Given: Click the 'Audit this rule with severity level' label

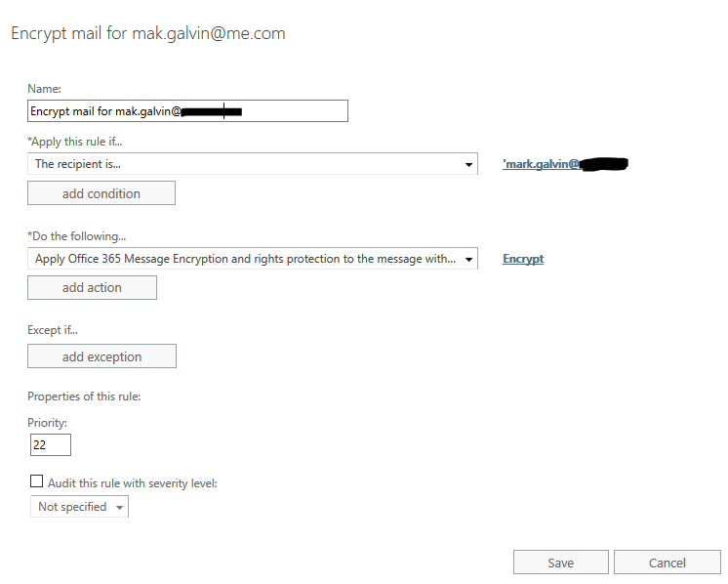Looking at the screenshot, I should click(x=132, y=482).
